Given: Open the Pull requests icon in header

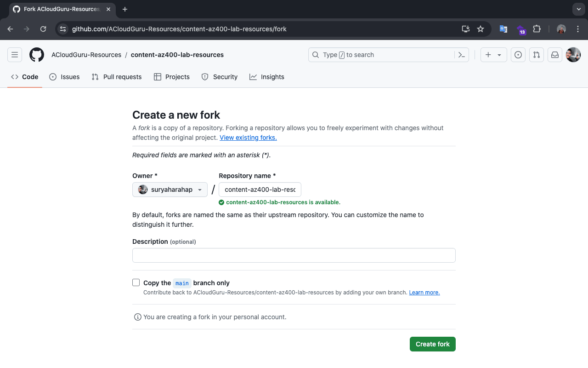Looking at the screenshot, I should pyautogui.click(x=537, y=55).
